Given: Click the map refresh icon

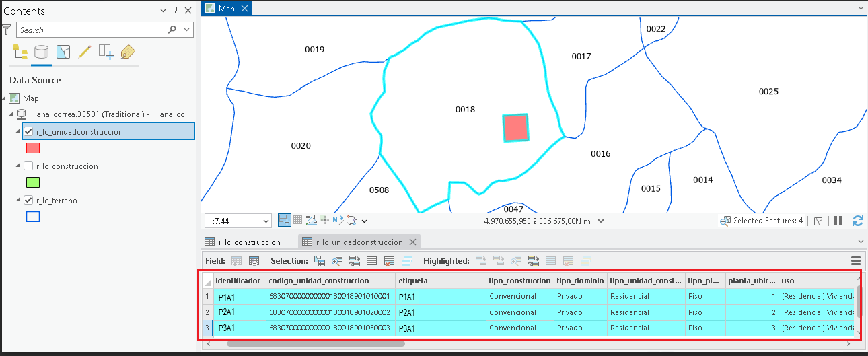Looking at the screenshot, I should click(857, 221).
